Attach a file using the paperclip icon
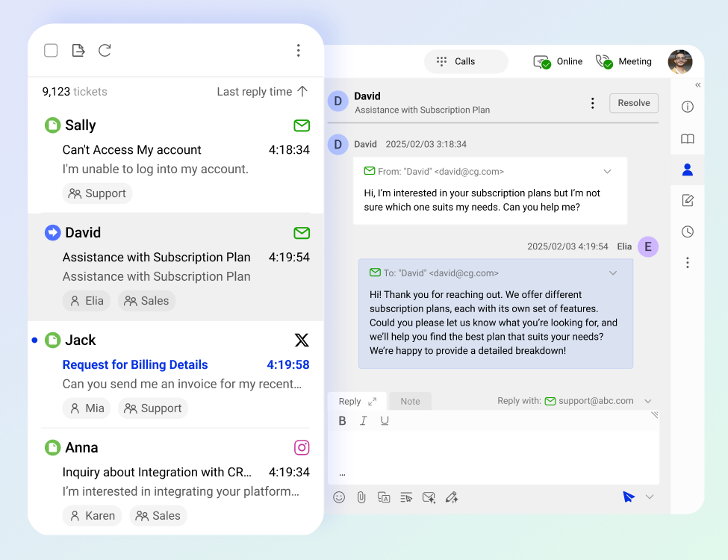 pyautogui.click(x=361, y=497)
